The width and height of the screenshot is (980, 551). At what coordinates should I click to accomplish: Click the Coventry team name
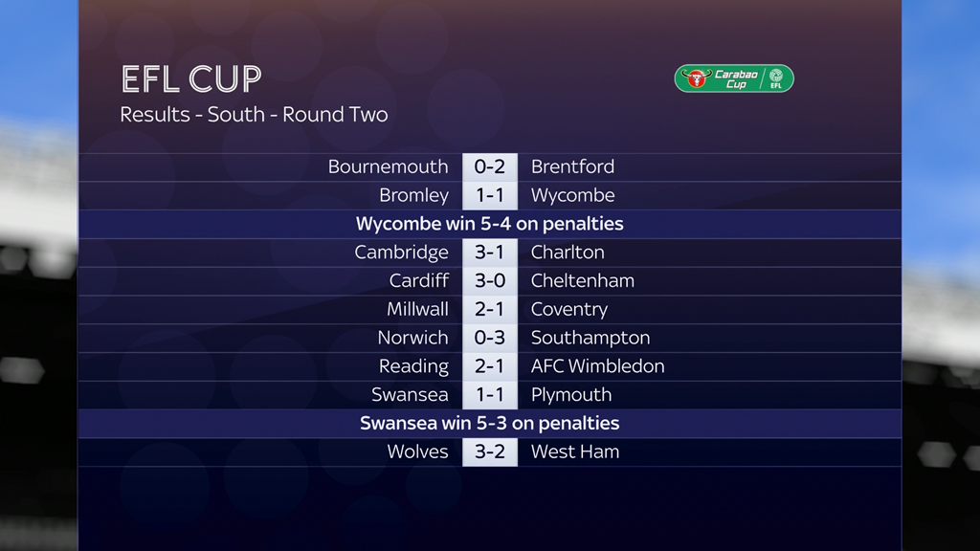click(568, 310)
